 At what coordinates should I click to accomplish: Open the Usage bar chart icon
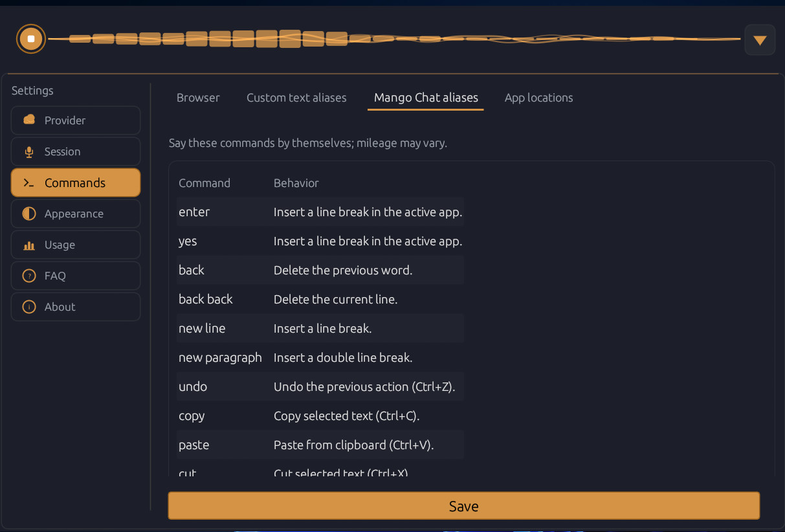coord(28,245)
